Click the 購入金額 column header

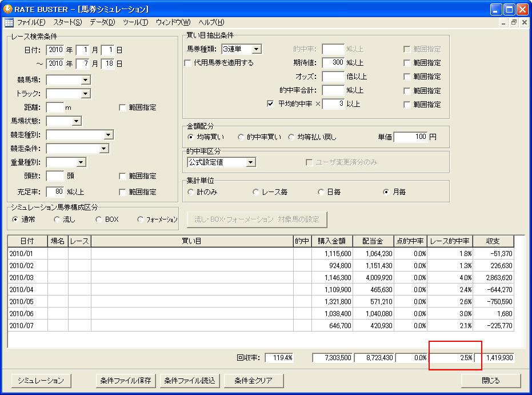(332, 241)
